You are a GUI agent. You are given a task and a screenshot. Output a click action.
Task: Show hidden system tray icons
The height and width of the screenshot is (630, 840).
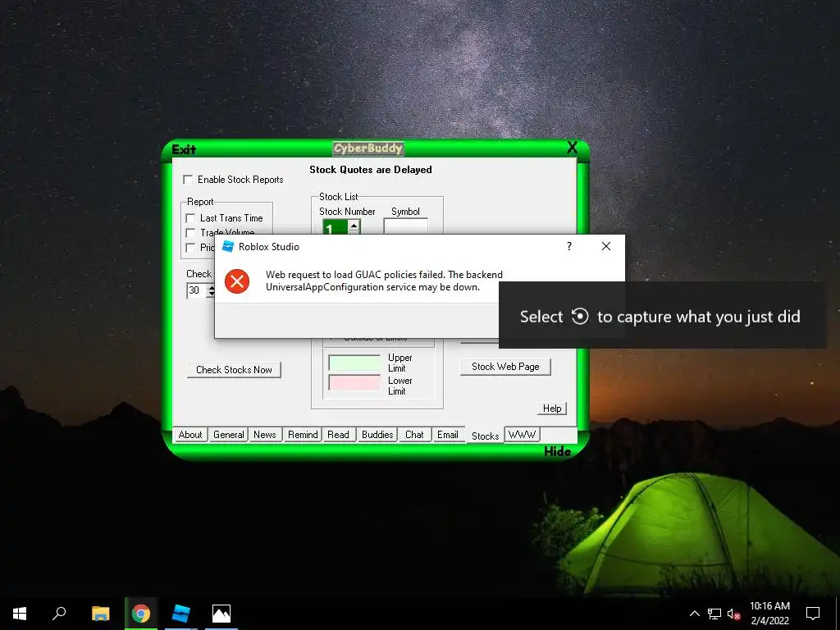point(694,614)
